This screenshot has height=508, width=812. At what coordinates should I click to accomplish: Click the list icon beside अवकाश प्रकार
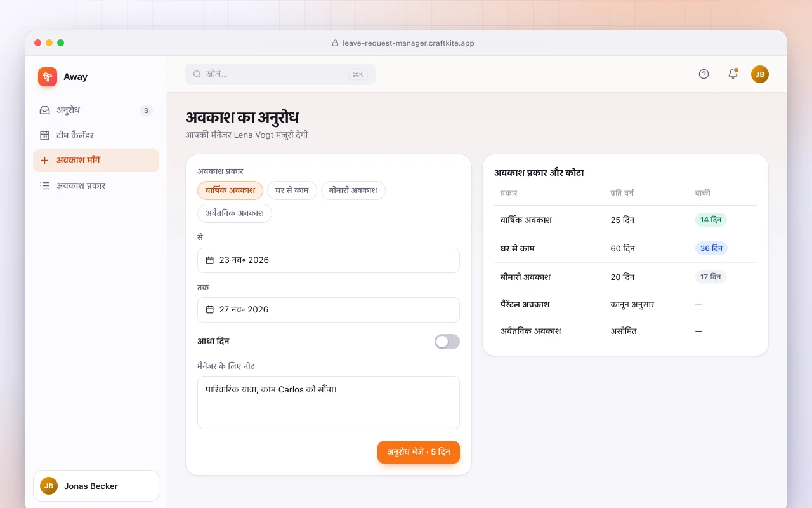(x=44, y=186)
